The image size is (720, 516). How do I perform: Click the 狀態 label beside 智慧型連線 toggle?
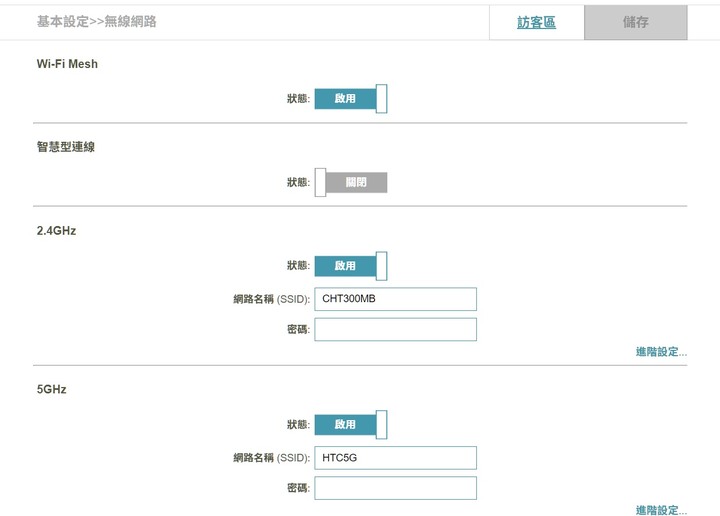(x=298, y=182)
